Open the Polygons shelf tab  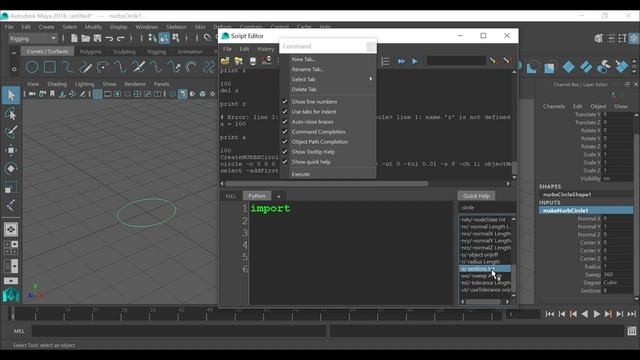click(90, 52)
